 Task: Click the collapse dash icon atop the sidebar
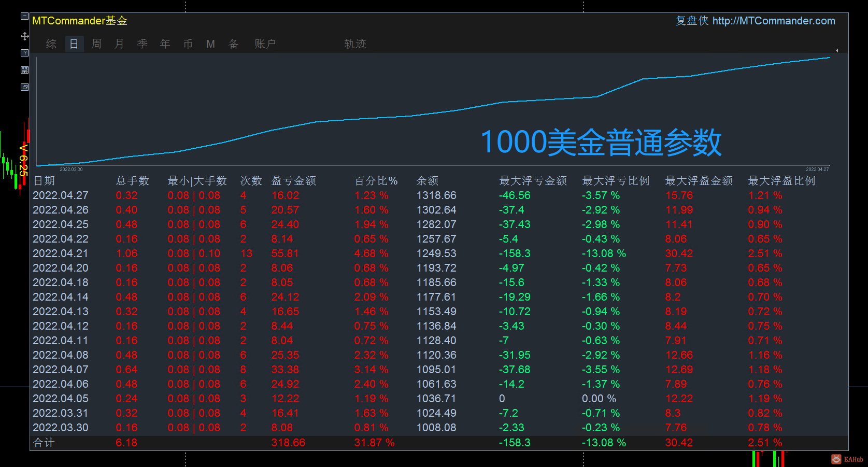coord(24,16)
